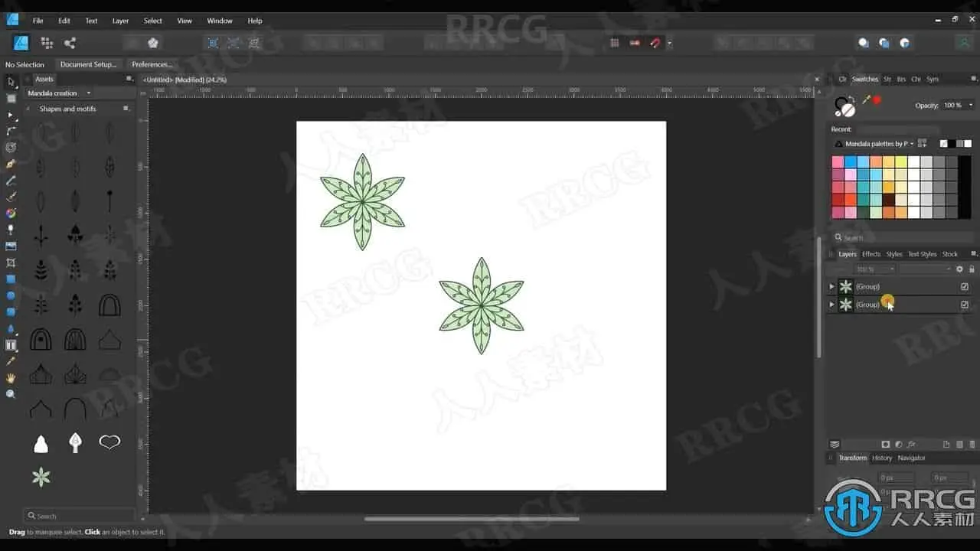Open layer settings gear icon

pos(959,269)
